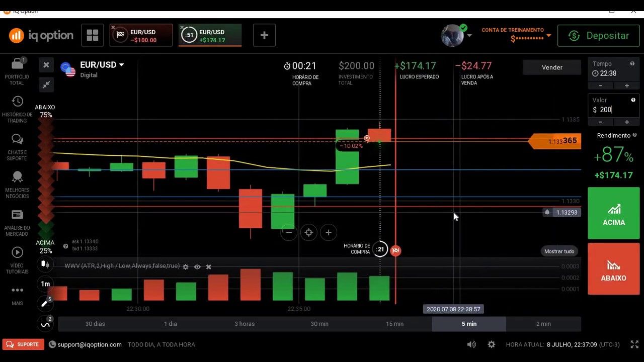Click the −10.02% position label on chart
644x362 pixels.
pyautogui.click(x=350, y=146)
